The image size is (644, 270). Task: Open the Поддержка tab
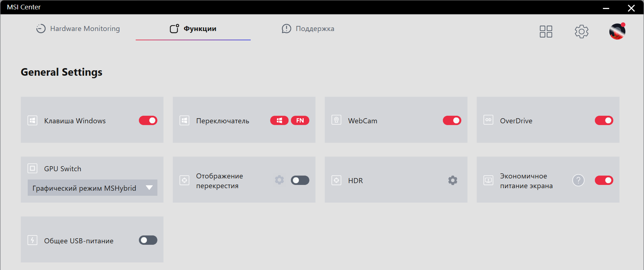click(x=308, y=28)
